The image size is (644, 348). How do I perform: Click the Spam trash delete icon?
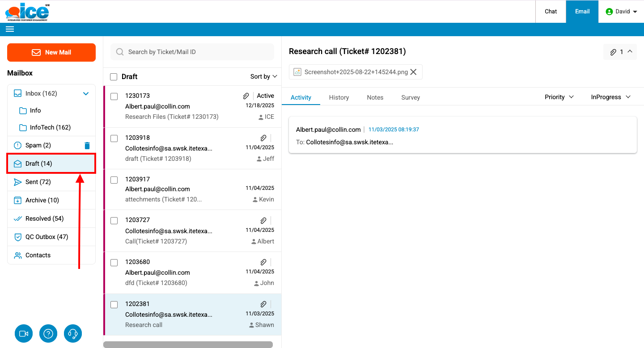(x=87, y=146)
